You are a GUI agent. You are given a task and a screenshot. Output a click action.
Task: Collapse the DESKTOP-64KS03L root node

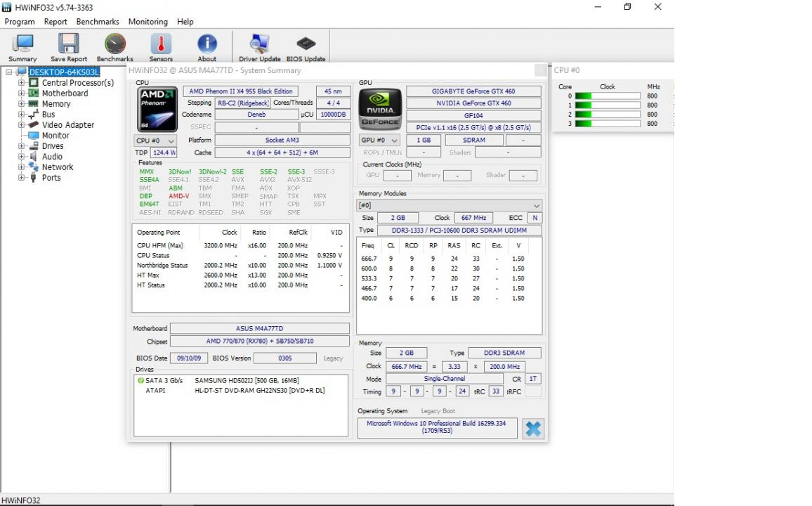click(10, 72)
